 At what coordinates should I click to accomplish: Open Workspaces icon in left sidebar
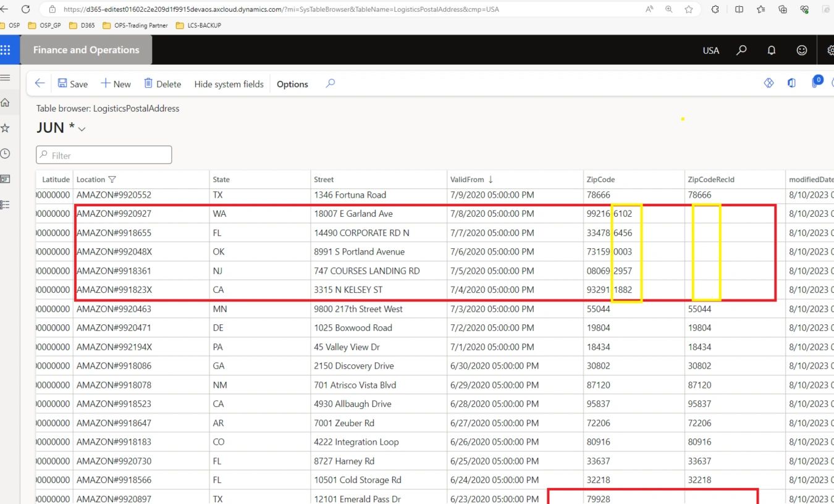point(5,178)
